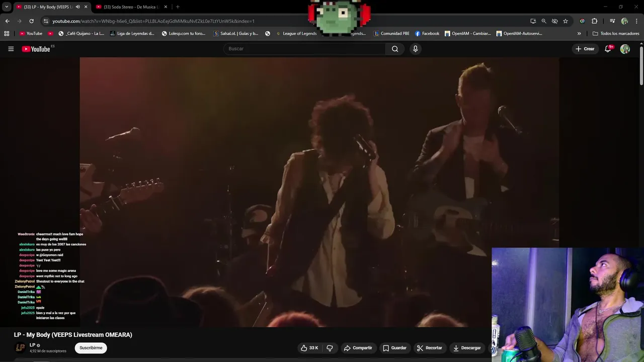This screenshot has height=362, width=644.
Task: Open the apps grid in bookmarks bar
Action: 7,34
